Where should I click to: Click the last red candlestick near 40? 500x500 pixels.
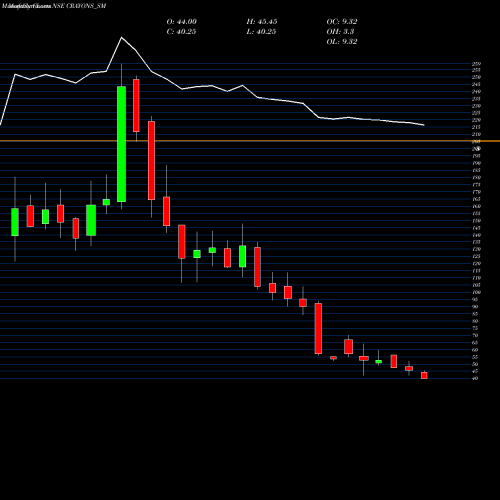click(424, 375)
